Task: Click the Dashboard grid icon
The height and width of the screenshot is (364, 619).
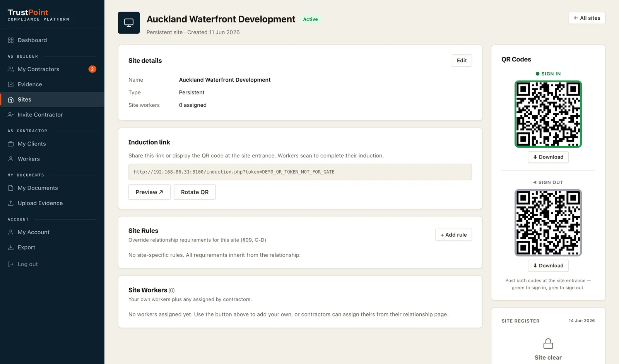Action: (x=11, y=40)
